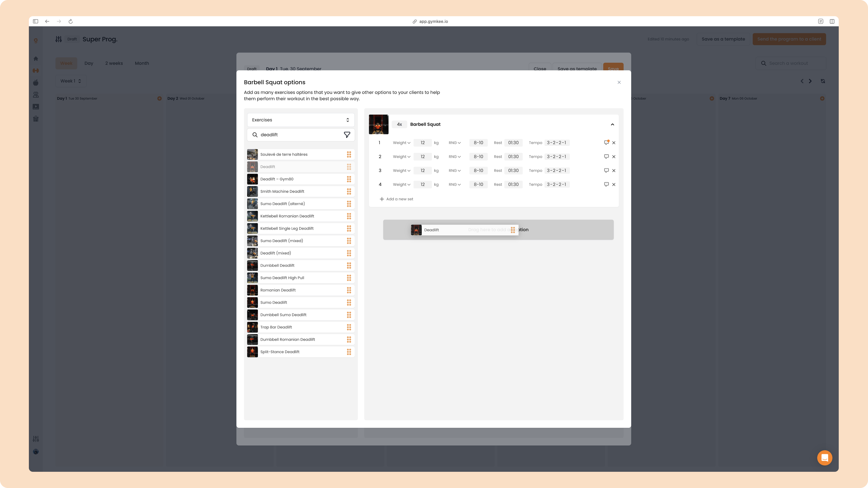The image size is (868, 488).
Task: Click the deadlift search input field
Action: [x=301, y=135]
